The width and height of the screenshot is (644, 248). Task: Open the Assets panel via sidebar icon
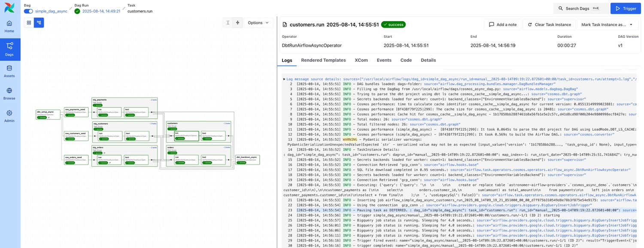(x=9, y=68)
